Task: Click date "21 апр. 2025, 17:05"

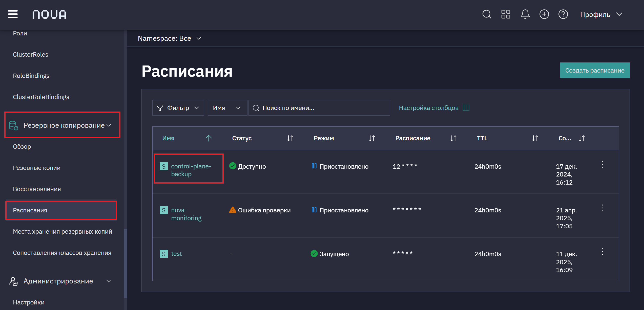Action: (566, 218)
